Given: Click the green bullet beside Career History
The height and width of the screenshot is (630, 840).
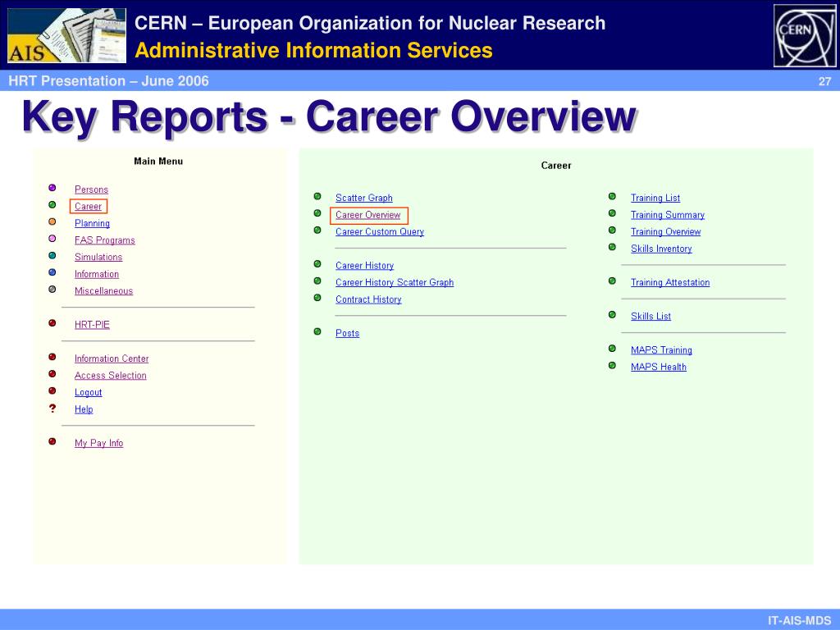Looking at the screenshot, I should [x=317, y=264].
